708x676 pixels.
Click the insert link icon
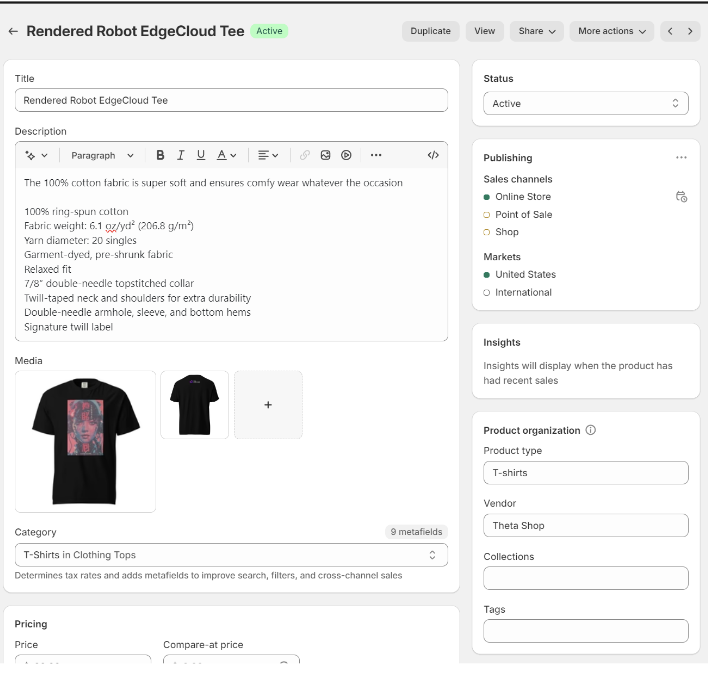point(305,155)
